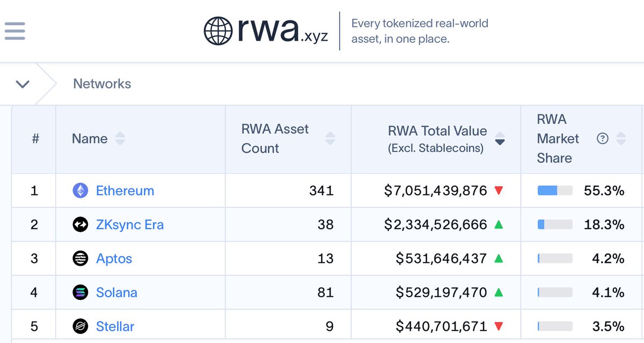This screenshot has width=644, height=343.
Task: Open the Stellar network link
Action: 115,326
